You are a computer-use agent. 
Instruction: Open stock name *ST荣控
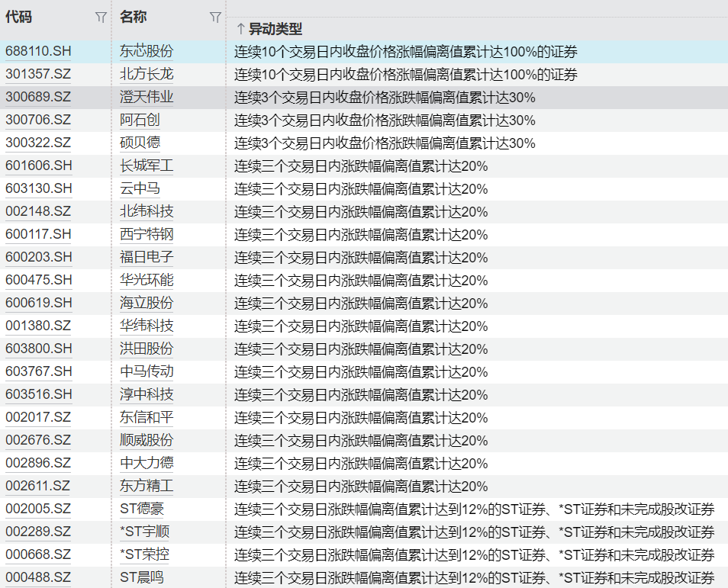(144, 554)
